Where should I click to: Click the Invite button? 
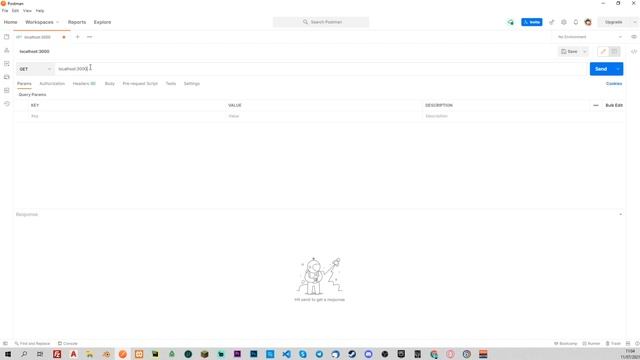pyautogui.click(x=532, y=22)
